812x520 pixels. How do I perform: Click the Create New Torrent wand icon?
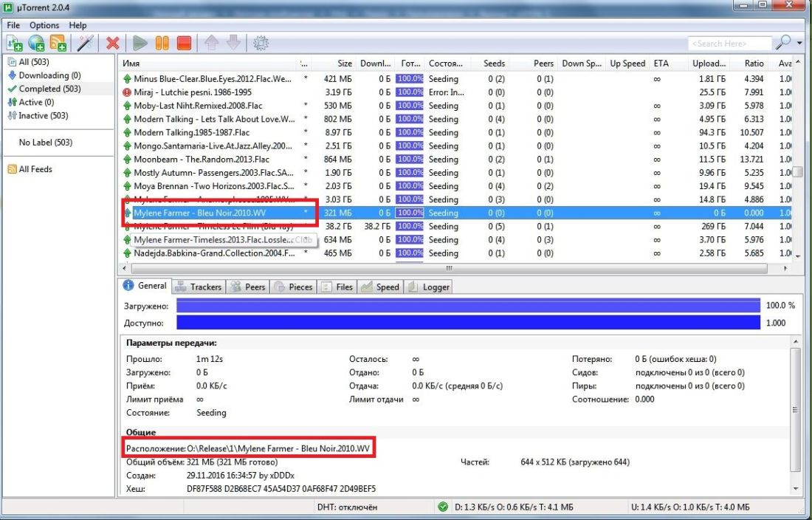click(86, 43)
